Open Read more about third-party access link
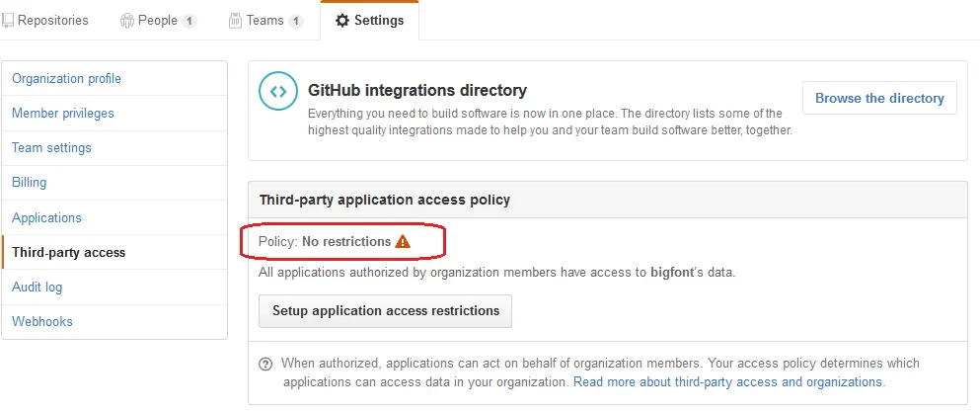 (x=728, y=381)
